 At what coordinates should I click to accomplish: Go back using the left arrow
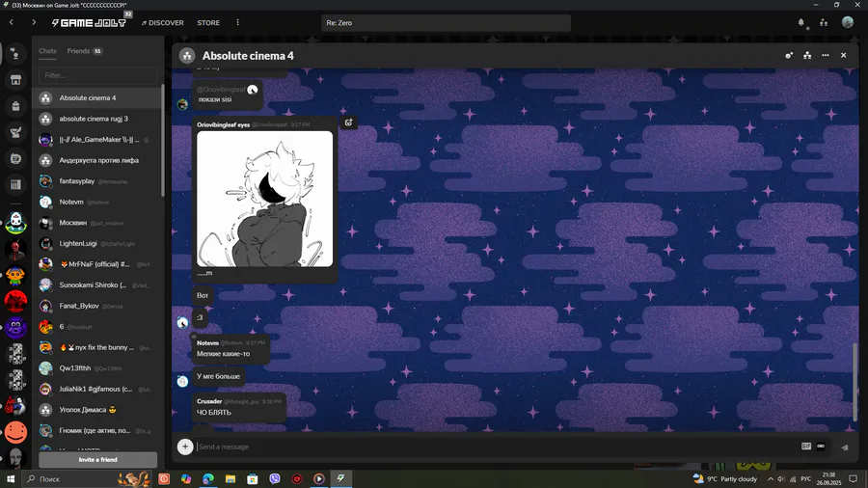pos(11,22)
